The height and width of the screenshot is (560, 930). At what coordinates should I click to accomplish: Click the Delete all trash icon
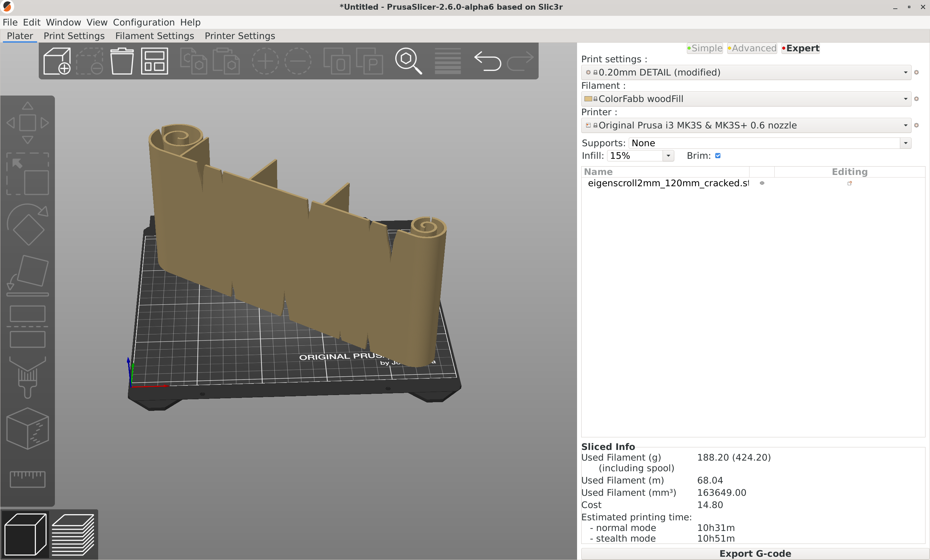tap(121, 61)
